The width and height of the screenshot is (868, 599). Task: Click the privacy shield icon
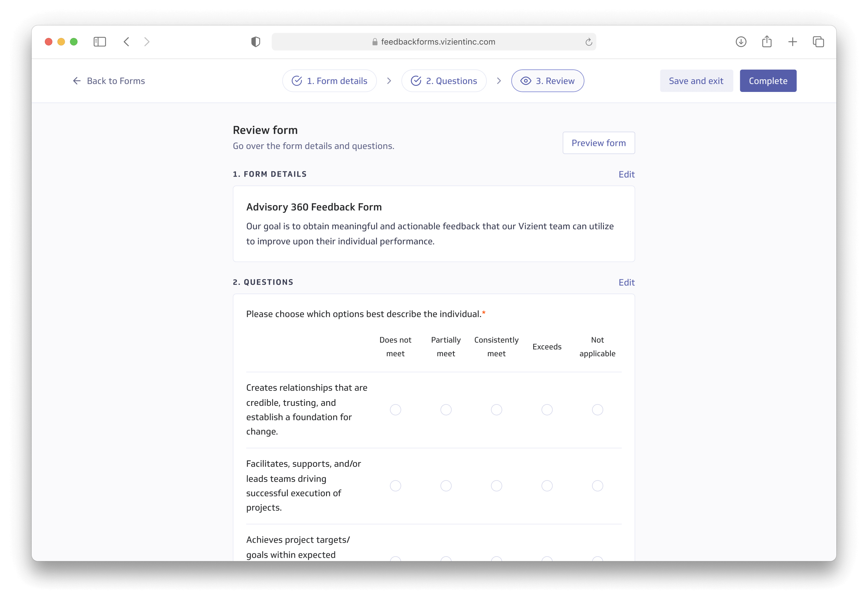click(256, 42)
